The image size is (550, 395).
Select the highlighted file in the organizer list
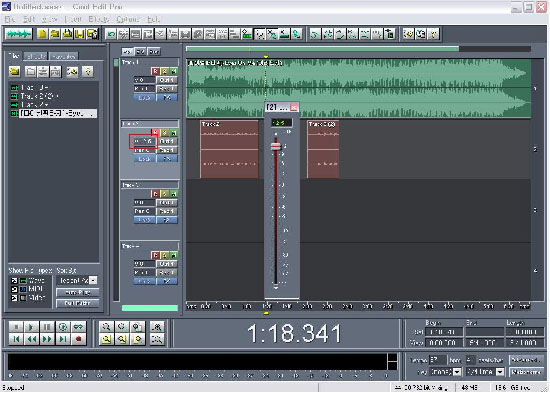[x=58, y=113]
